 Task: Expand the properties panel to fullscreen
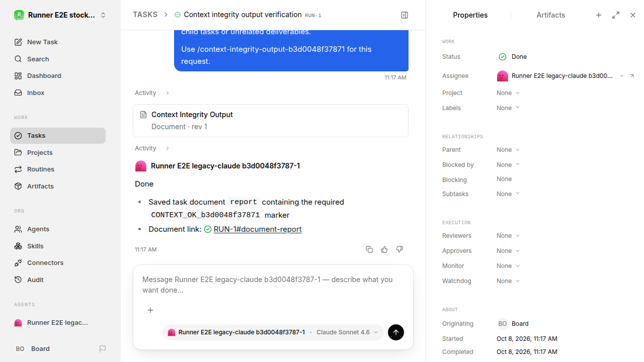tap(616, 15)
